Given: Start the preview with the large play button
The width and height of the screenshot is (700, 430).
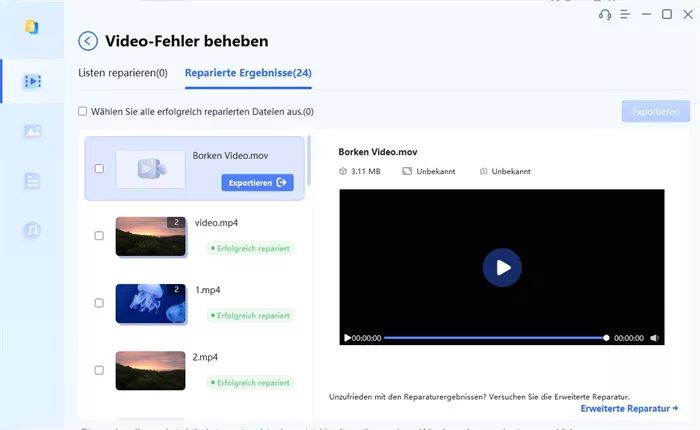Looking at the screenshot, I should tap(502, 267).
